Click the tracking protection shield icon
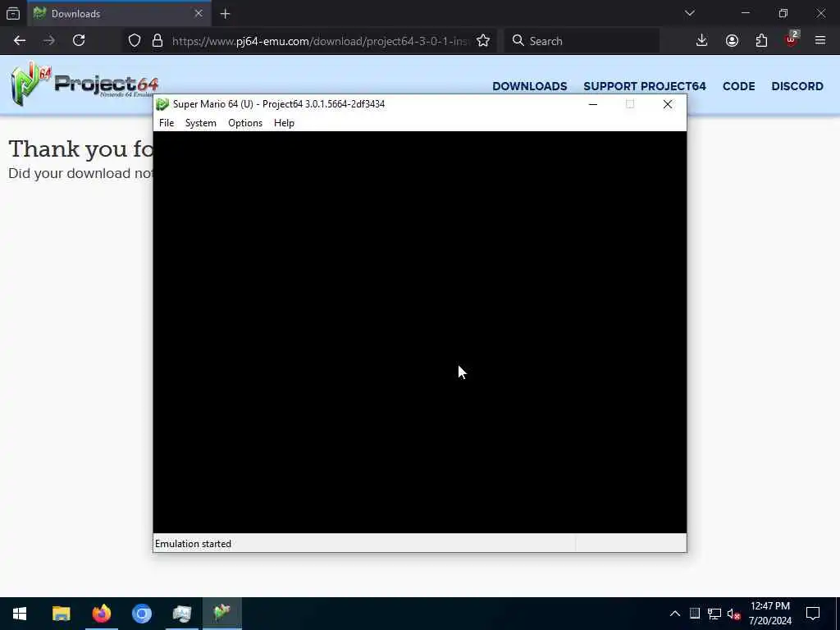This screenshot has height=630, width=840. [135, 41]
